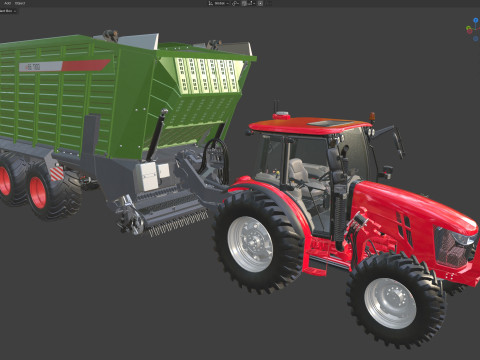Viewport: 480px width, 360px height.
Task: Open the pivot point dropdown
Action: coord(235,3)
